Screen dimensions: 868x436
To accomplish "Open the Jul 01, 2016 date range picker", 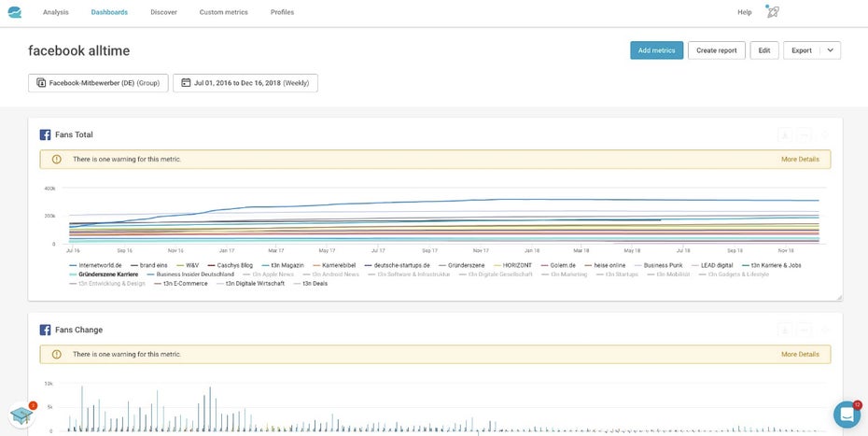I will click(245, 83).
